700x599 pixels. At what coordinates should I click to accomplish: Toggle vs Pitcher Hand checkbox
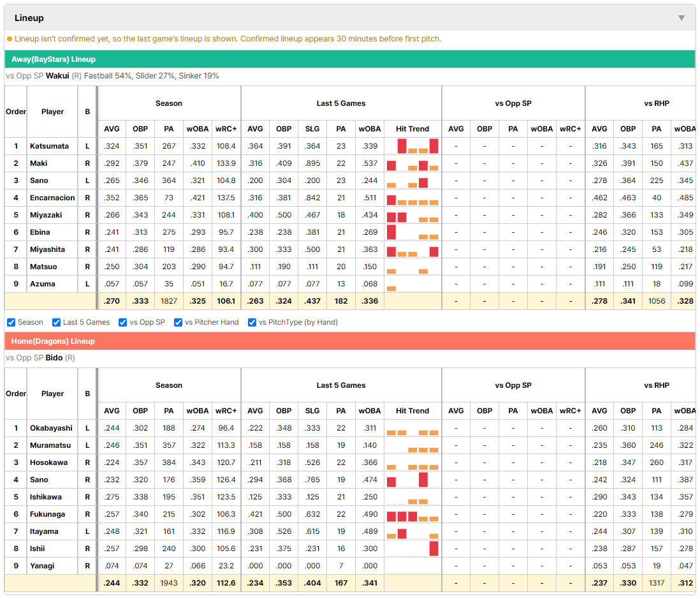point(178,322)
